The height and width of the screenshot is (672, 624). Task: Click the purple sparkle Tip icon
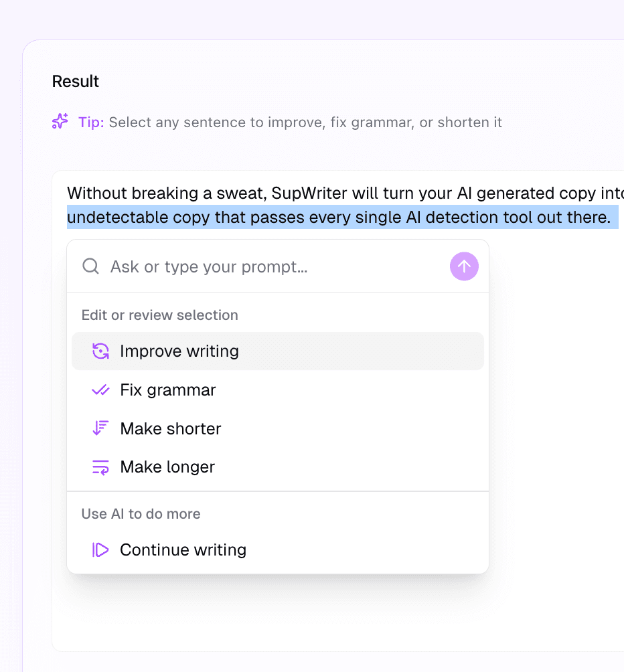[60, 122]
